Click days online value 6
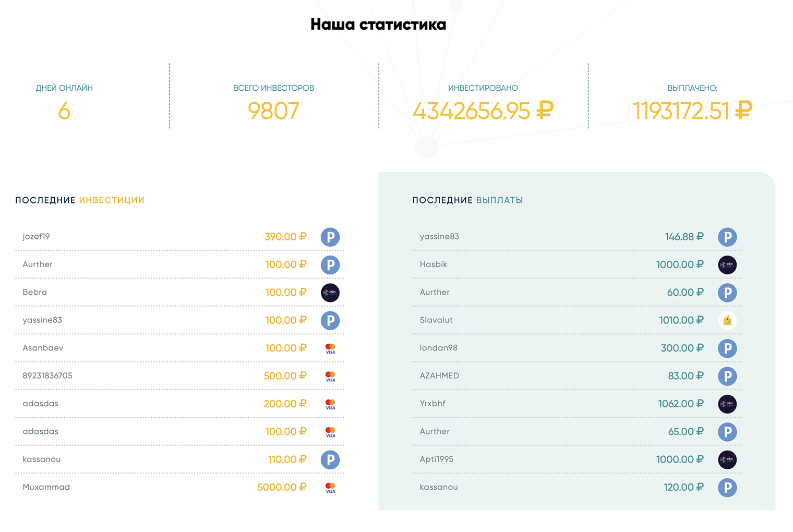This screenshot has height=532, width=793. point(64,111)
